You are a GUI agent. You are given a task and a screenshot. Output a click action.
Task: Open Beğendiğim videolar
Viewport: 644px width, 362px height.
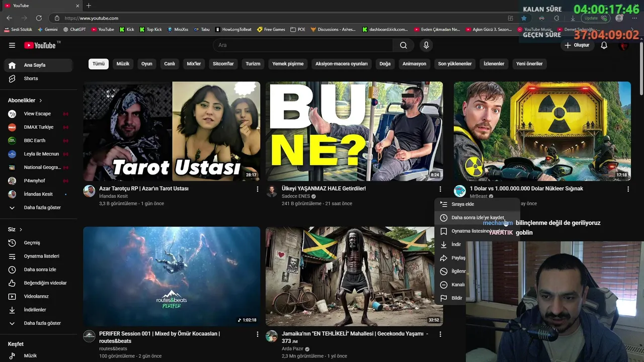(x=38, y=283)
